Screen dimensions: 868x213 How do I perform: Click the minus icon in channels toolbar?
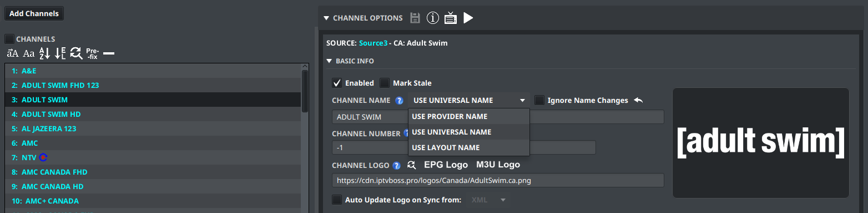pyautogui.click(x=109, y=54)
